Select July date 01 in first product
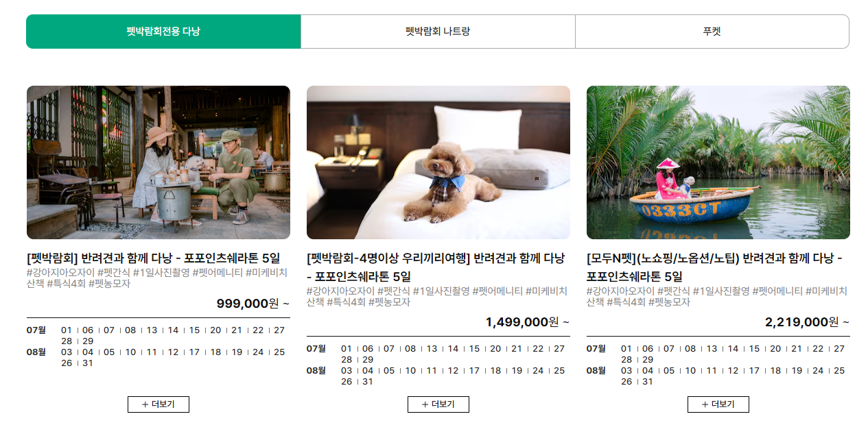Image resolution: width=868 pixels, height=436 pixels. pos(67,330)
